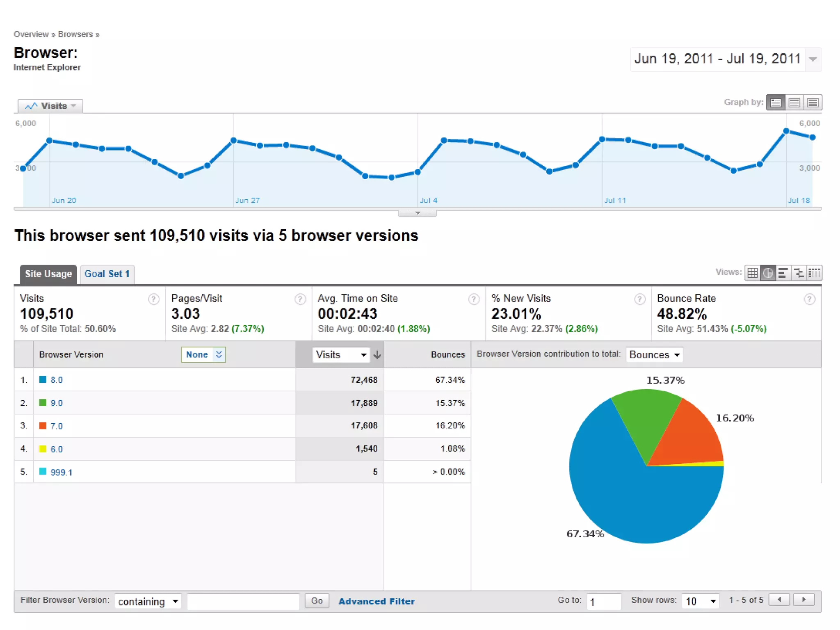
Task: Switch to Performance bar view icon
Action: (783, 273)
